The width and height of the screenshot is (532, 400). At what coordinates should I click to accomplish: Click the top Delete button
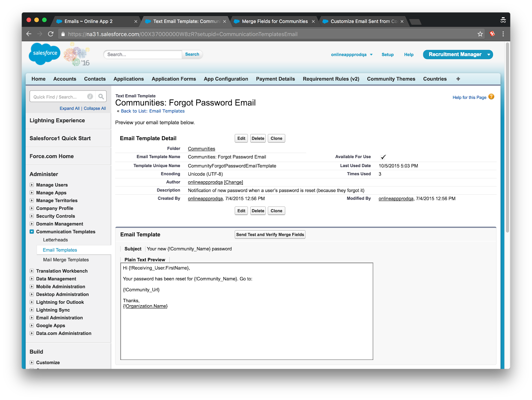click(x=258, y=138)
